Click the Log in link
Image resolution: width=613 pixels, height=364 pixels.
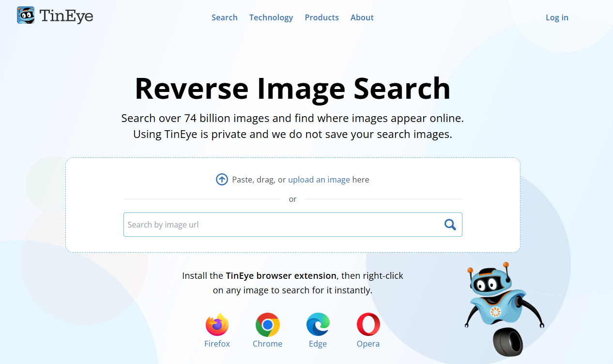point(557,17)
